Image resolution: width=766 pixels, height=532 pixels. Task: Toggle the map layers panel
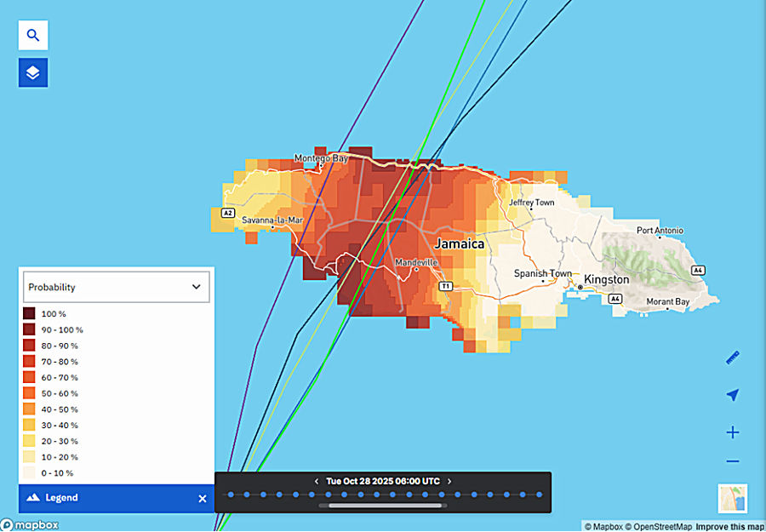(32, 72)
